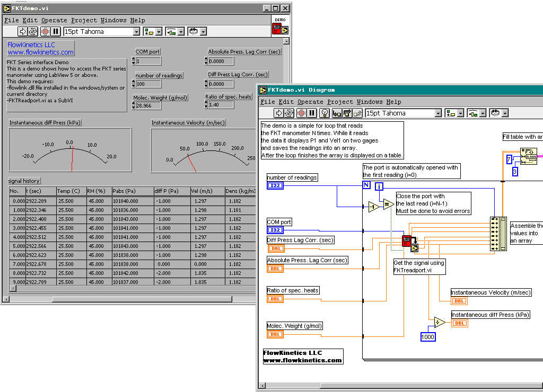Viewport: 543px width, 392px height.
Task: Click Run Continuously in front panel toolbar
Action: (x=33, y=31)
